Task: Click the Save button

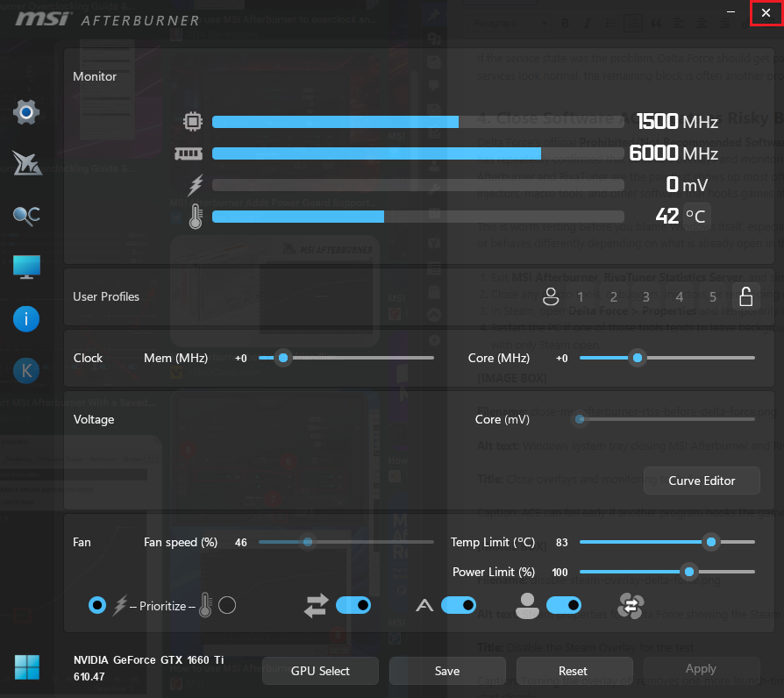Action: pos(447,671)
